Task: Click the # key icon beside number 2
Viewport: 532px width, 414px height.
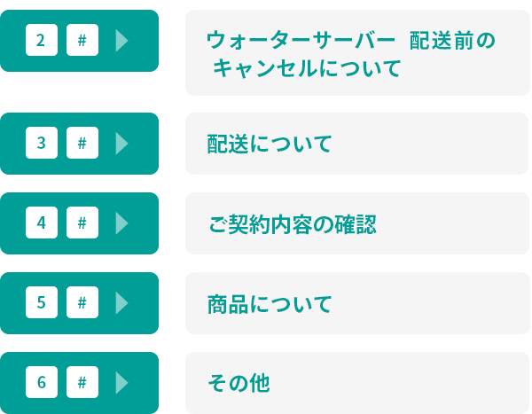Action: pos(82,40)
